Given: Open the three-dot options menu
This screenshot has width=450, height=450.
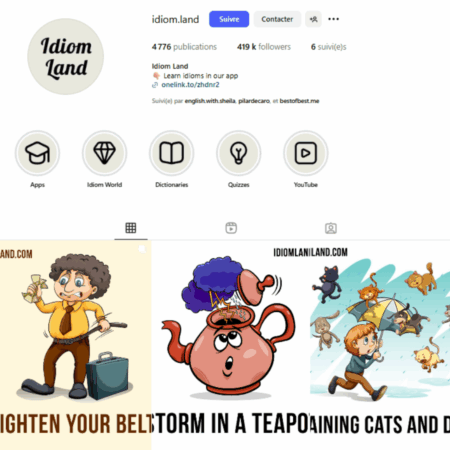Looking at the screenshot, I should tap(333, 19).
